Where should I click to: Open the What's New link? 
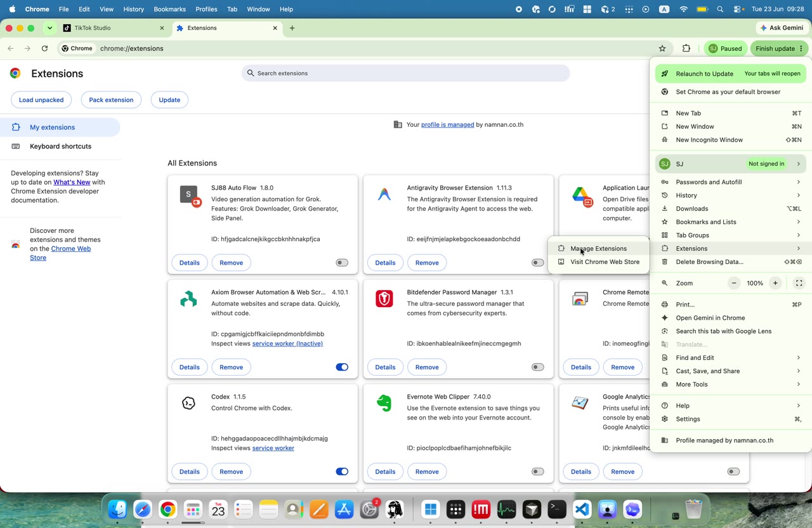pyautogui.click(x=72, y=182)
